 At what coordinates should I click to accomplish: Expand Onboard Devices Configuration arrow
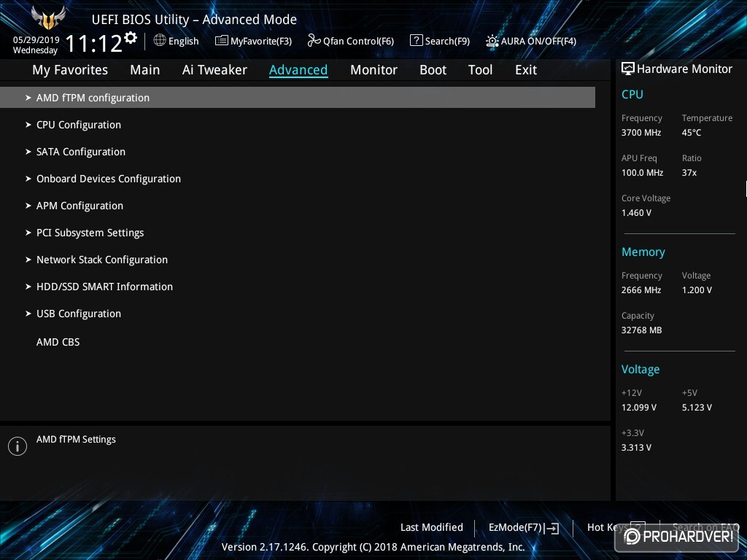pos(28,179)
